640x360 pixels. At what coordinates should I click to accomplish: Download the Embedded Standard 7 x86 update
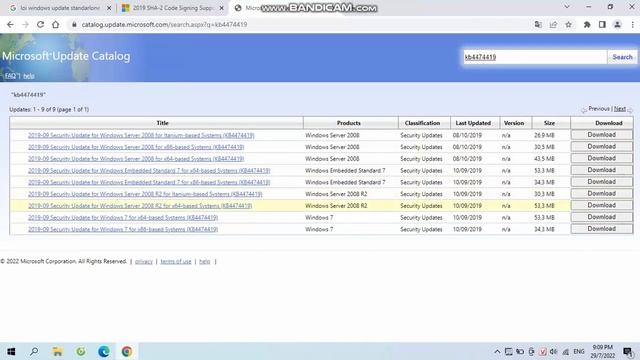(x=602, y=182)
